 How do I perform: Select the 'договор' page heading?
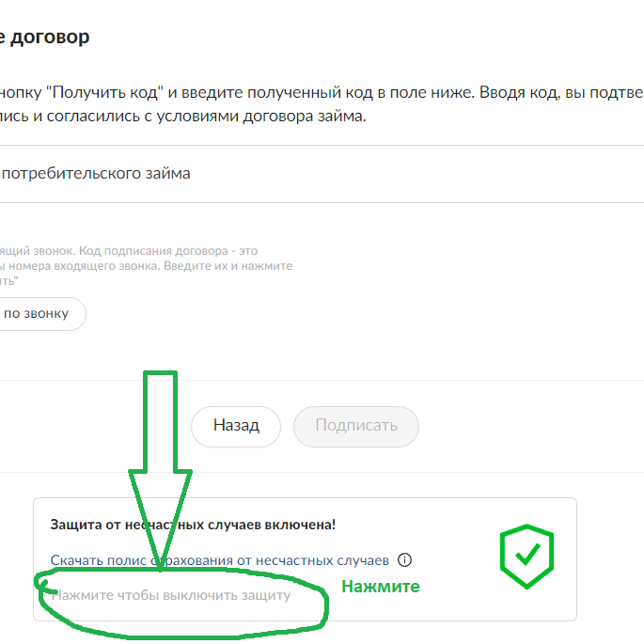tap(50, 37)
